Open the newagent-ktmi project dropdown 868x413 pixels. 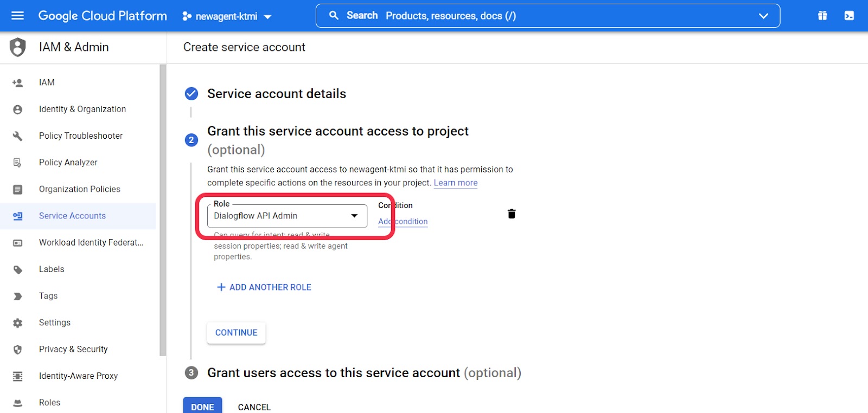(x=227, y=16)
